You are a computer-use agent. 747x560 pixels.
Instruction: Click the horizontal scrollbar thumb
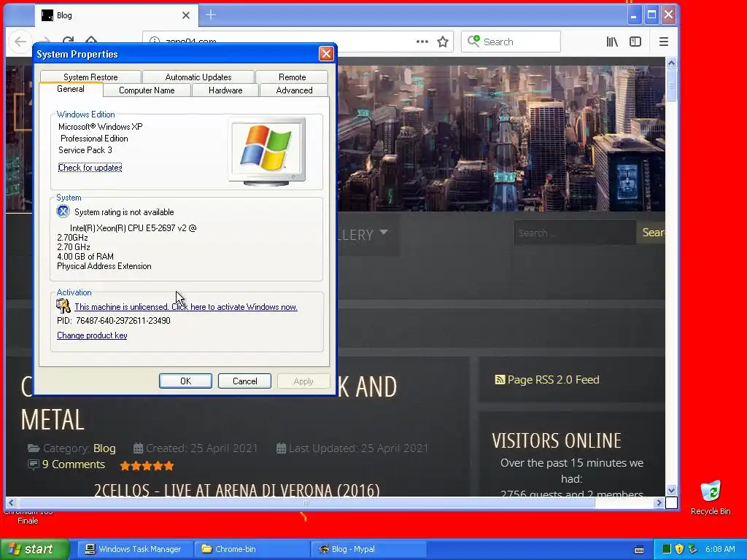tap(306, 502)
